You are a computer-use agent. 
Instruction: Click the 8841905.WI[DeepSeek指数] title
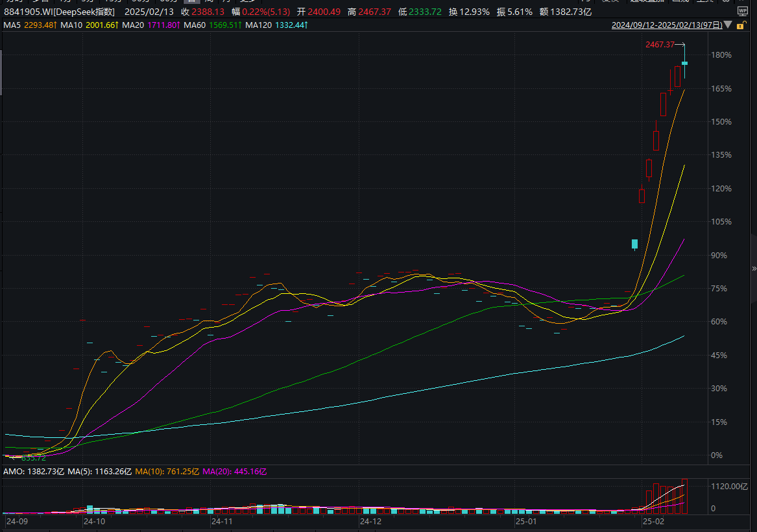pyautogui.click(x=60, y=12)
